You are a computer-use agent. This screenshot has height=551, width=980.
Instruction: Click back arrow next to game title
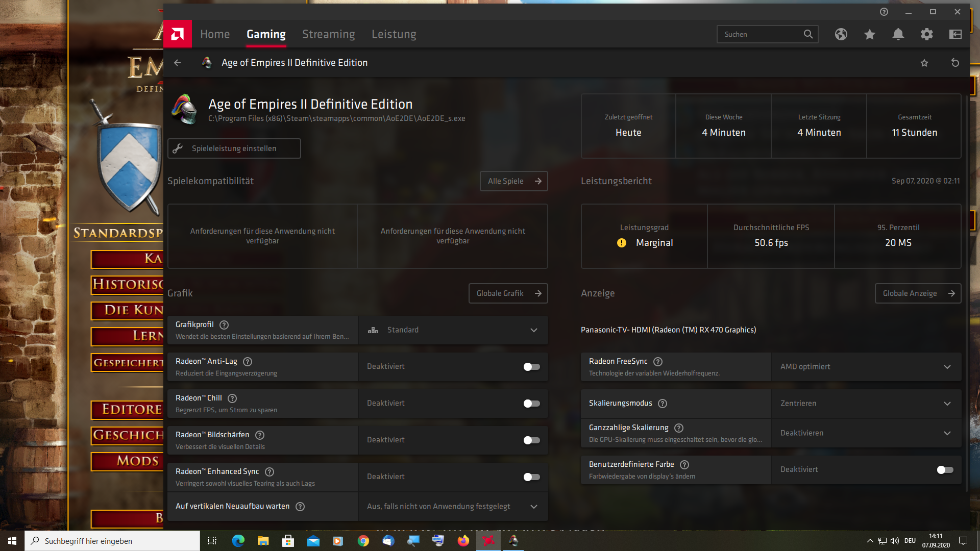177,63
